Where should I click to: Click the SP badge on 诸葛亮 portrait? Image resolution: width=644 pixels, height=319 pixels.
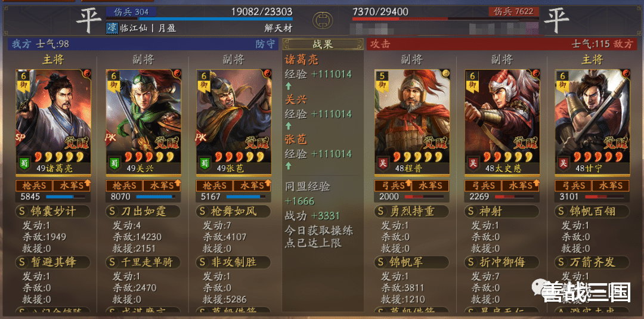click(20, 136)
